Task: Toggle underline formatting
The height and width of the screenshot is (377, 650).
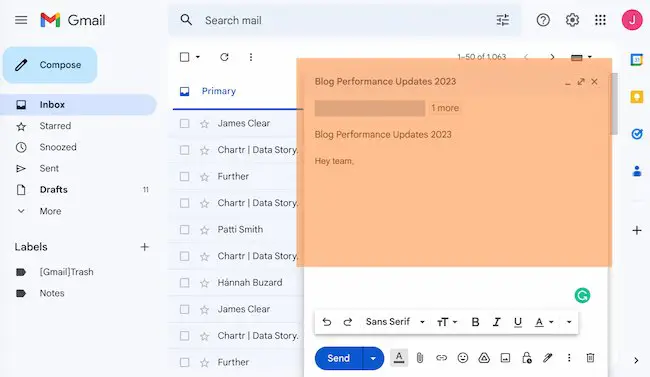Action: coord(518,322)
